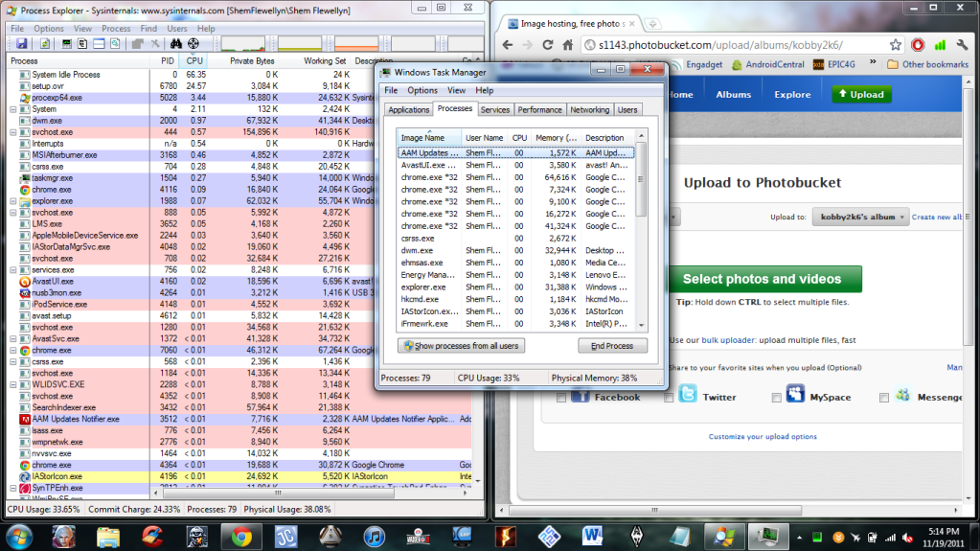Screen dimensions: 980x551
Task: Expand Chrome bookmarks overflow chevron
Action: coord(873,63)
